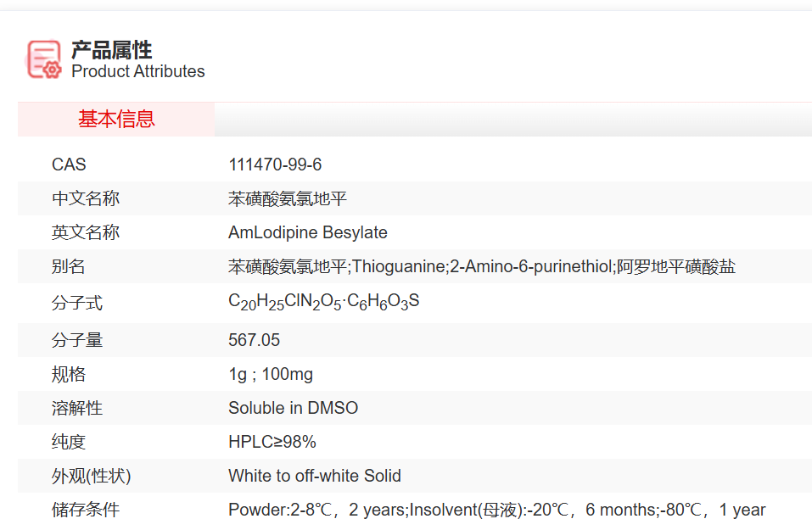Click the CAS row label

click(69, 165)
